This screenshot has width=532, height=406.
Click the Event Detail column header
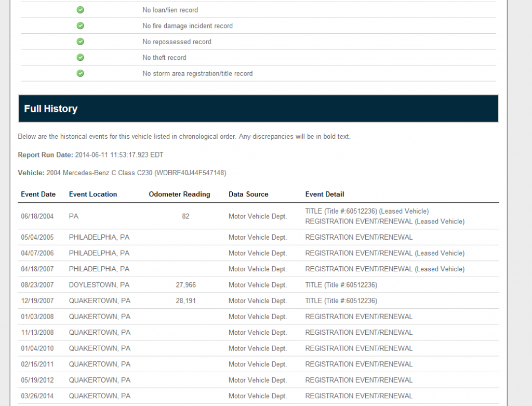324,194
